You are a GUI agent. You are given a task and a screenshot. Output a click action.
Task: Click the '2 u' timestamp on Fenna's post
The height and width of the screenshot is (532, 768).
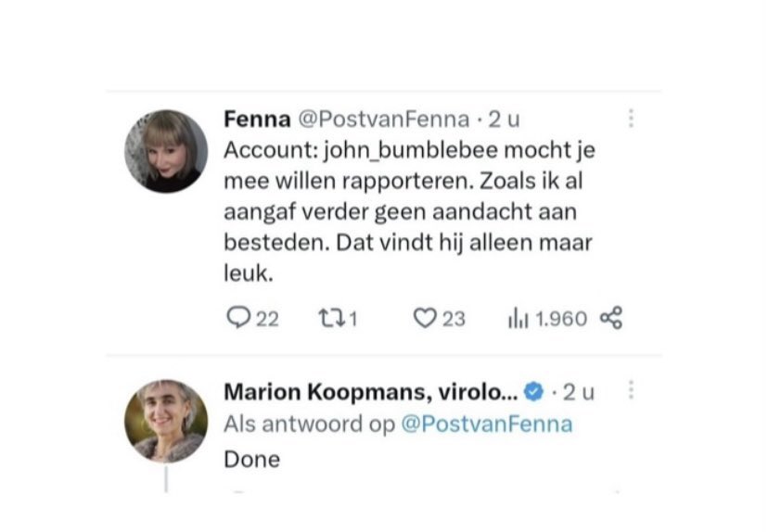click(505, 119)
